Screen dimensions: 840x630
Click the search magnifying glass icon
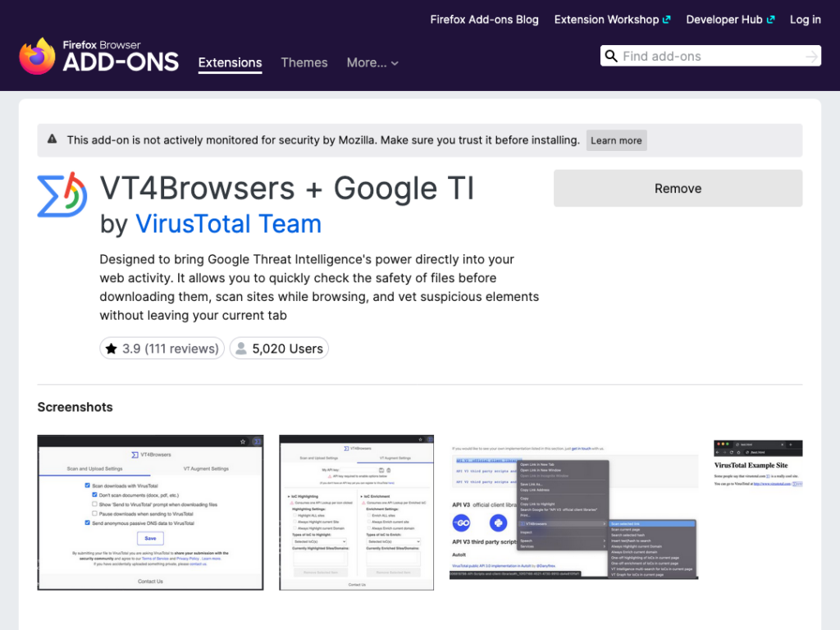[611, 56]
